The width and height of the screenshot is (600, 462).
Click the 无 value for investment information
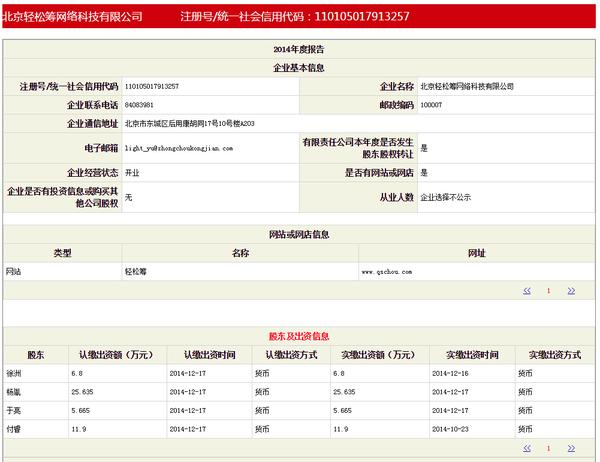128,198
